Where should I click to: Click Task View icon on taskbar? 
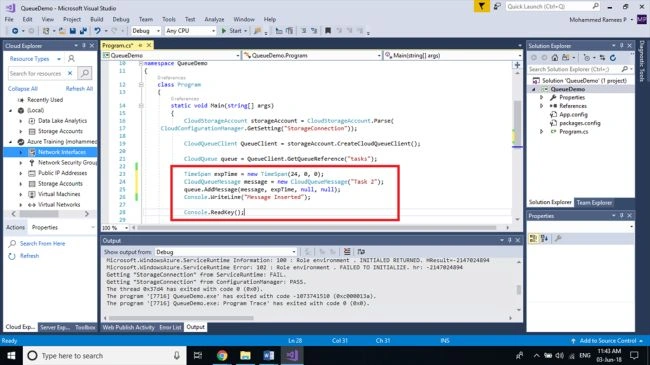coord(198,355)
